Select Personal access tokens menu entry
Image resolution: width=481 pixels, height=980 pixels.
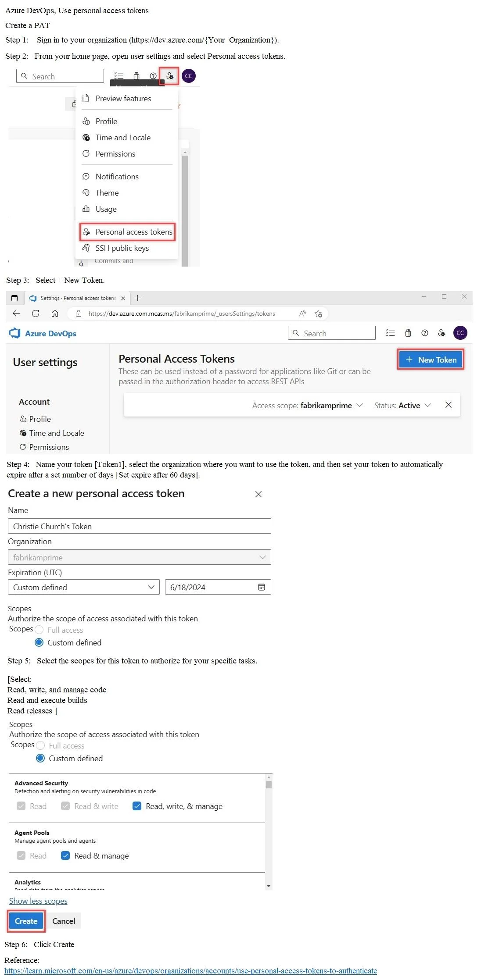pyautogui.click(x=127, y=232)
